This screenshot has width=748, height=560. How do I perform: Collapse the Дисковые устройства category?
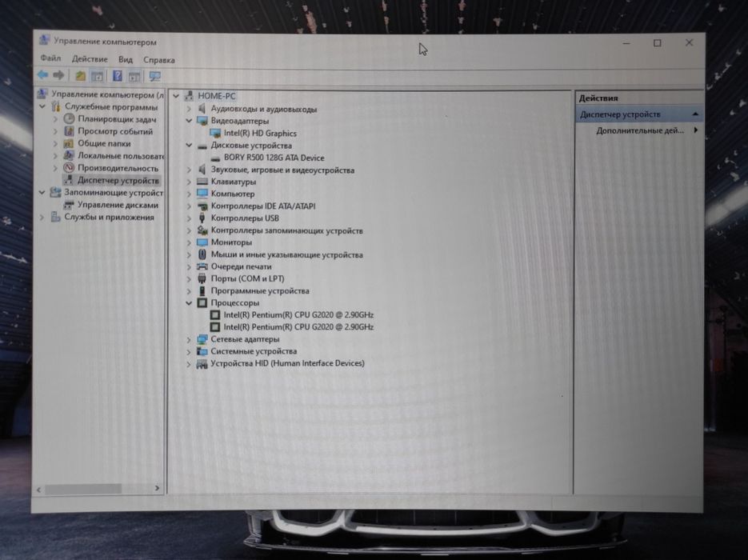[x=189, y=145]
